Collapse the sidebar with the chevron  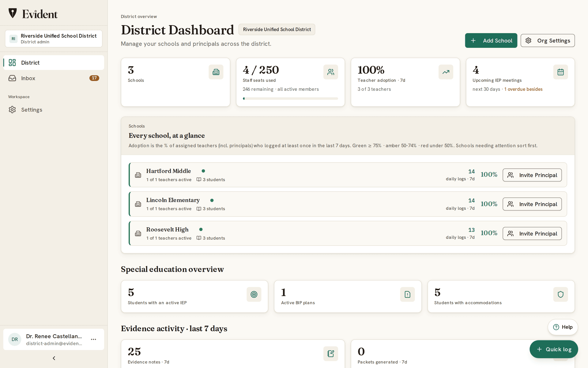pos(54,358)
